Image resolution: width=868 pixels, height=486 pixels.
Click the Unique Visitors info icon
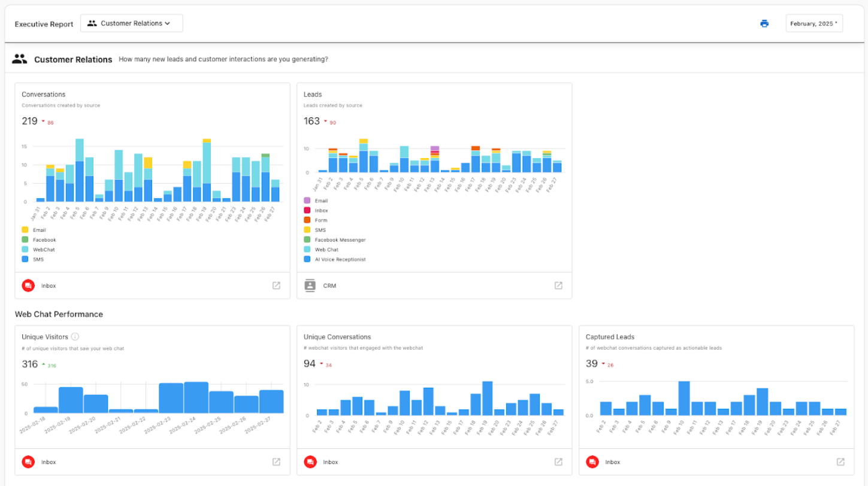pos(75,336)
